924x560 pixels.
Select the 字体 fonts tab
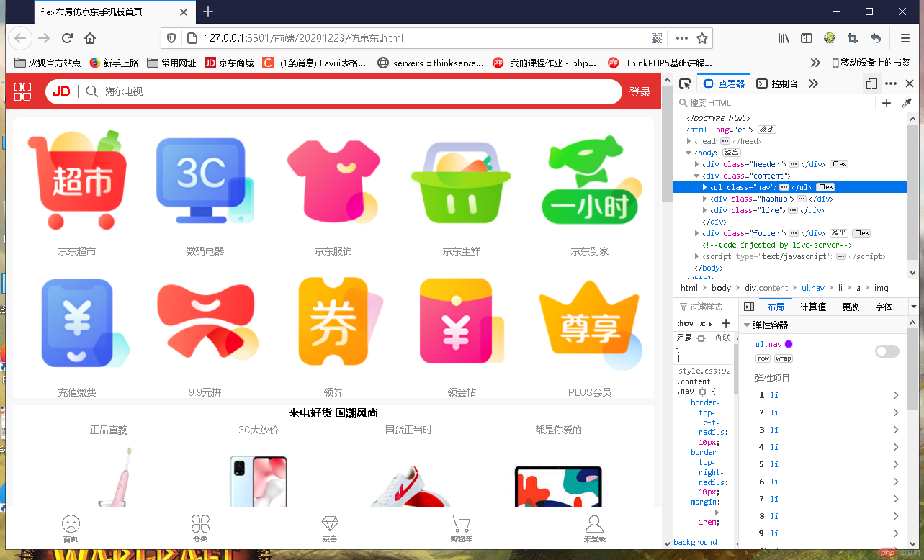tap(884, 307)
